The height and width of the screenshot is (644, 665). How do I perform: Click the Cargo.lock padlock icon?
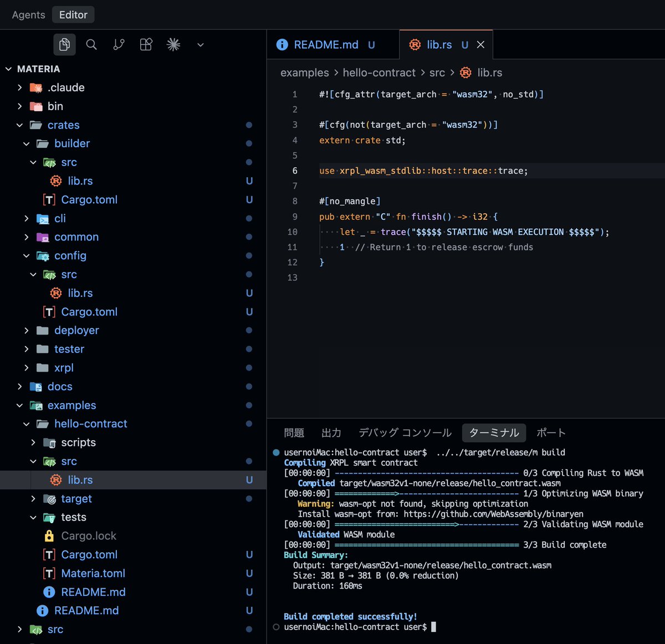[49, 536]
